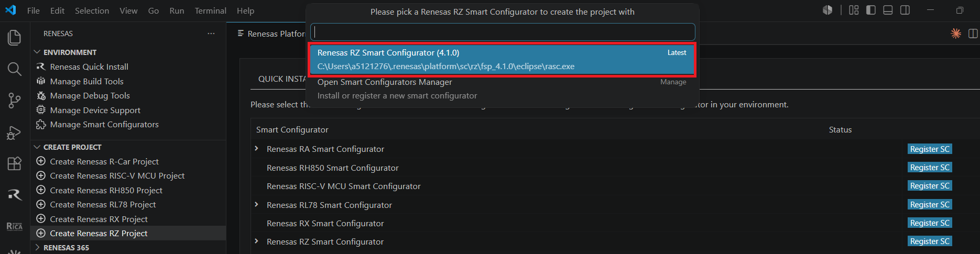This screenshot has height=254, width=980.
Task: Open the File menu
Action: pos(34,10)
